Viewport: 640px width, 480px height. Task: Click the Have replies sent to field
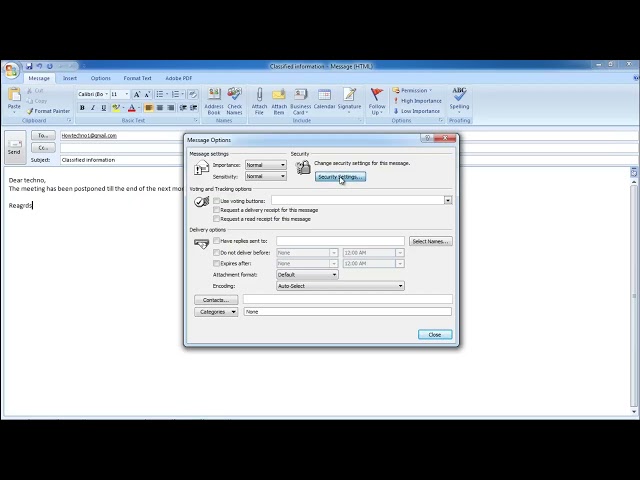click(340, 241)
